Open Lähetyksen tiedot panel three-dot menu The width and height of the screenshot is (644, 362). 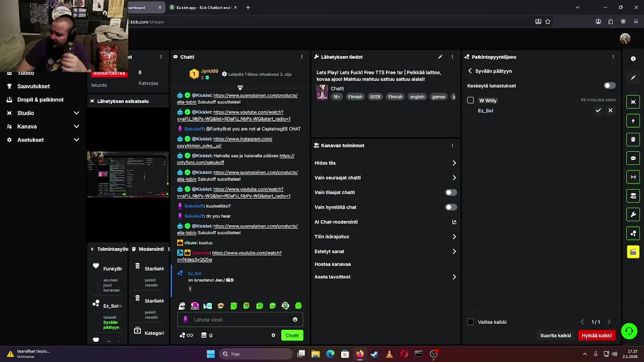[x=452, y=57]
